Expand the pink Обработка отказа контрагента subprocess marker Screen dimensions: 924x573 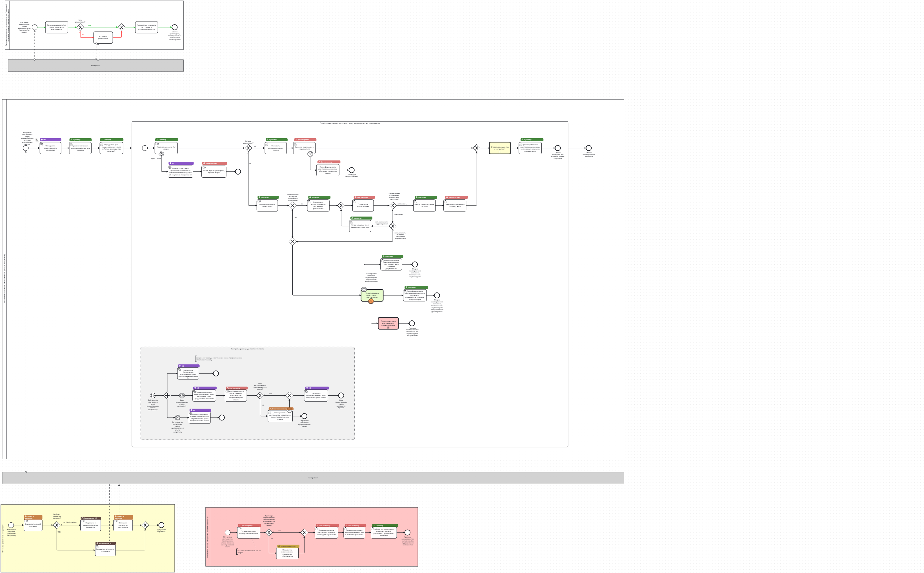[x=388, y=327]
